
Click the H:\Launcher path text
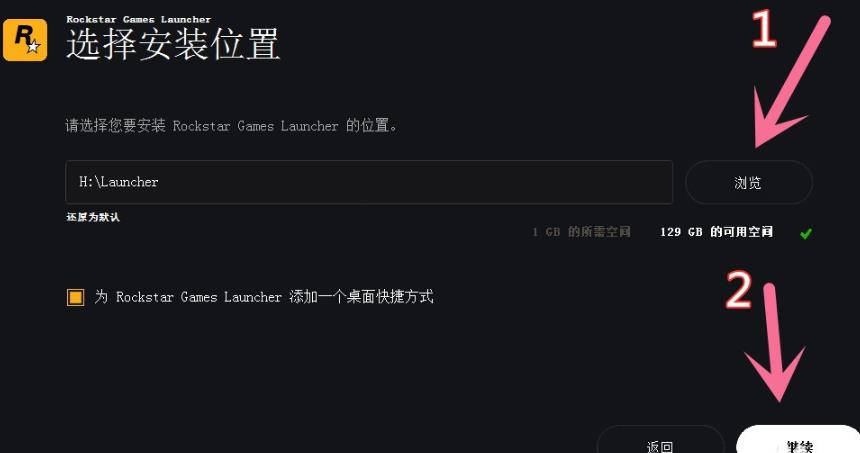point(118,182)
